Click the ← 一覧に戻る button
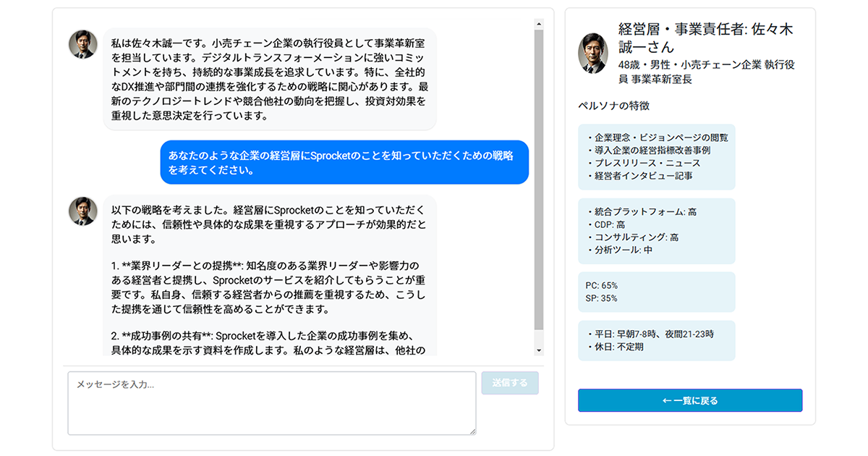The height and width of the screenshot is (456, 868). [690, 400]
